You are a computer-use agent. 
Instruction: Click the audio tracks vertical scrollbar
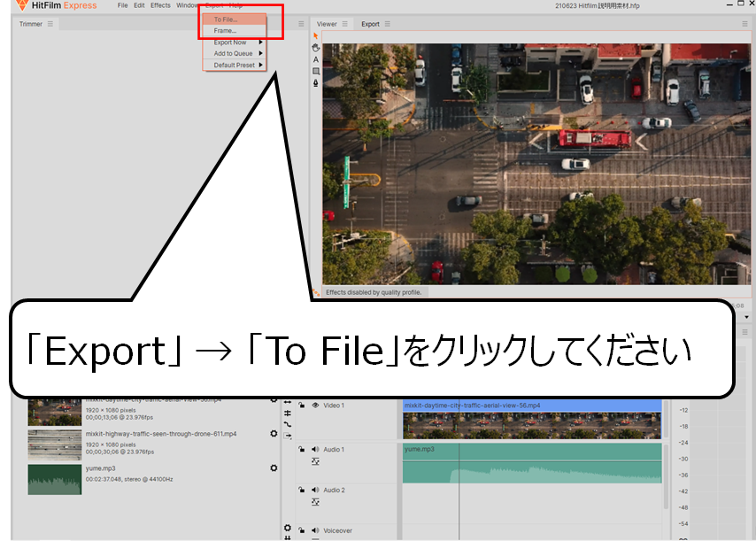coord(666,476)
